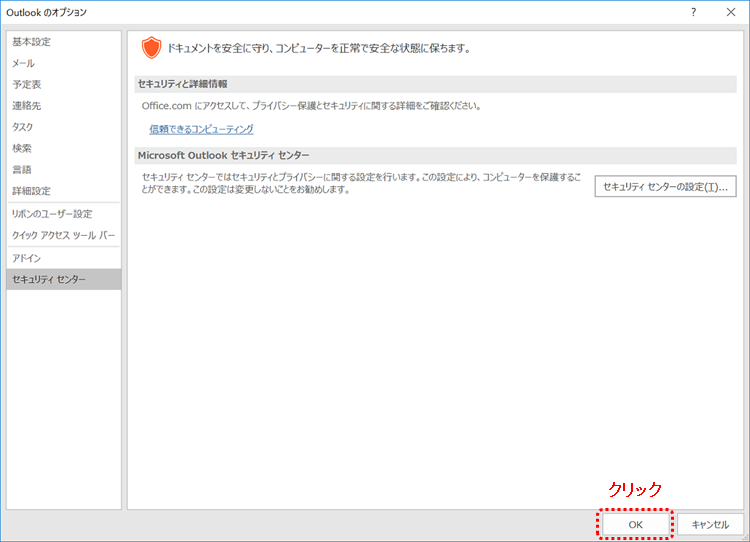The height and width of the screenshot is (542, 750).
Task: Select リボンのユーザー設定
Action: [x=64, y=214]
